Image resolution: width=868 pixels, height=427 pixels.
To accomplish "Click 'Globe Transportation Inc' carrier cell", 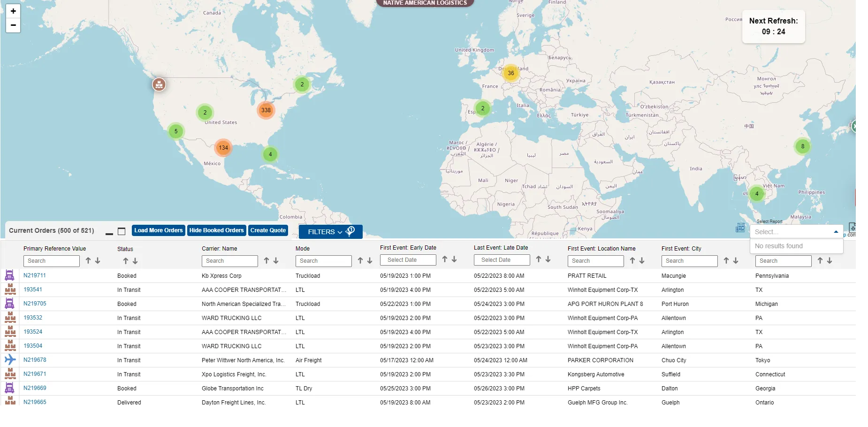I will point(233,389).
